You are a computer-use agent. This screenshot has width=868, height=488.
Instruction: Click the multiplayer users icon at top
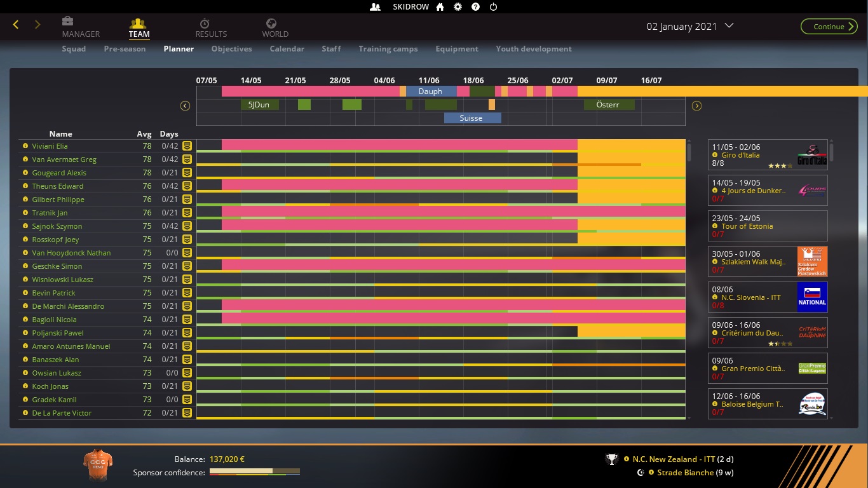coord(375,7)
